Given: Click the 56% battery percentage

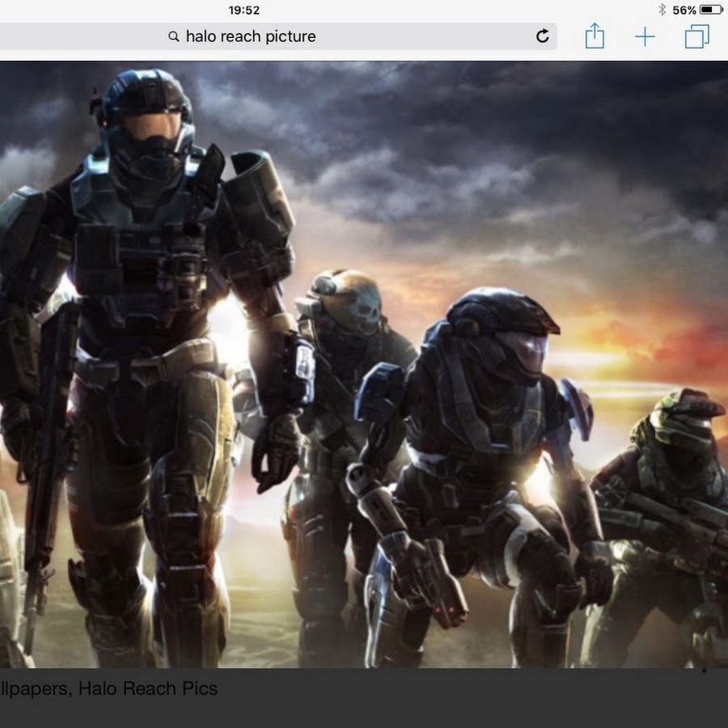Looking at the screenshot, I should click(x=684, y=10).
